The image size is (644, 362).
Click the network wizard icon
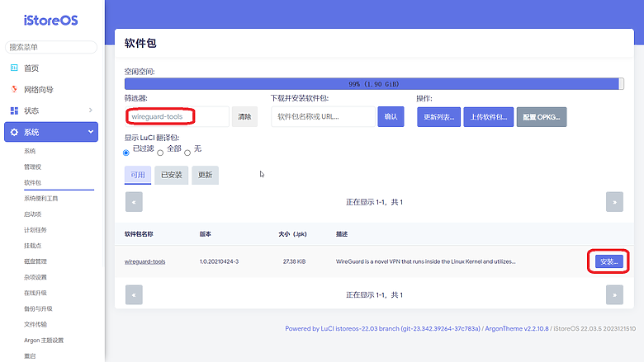(14, 89)
